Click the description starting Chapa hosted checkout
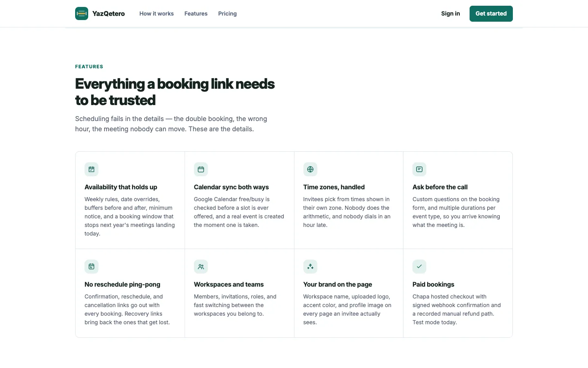The image size is (588, 368). pos(457,310)
